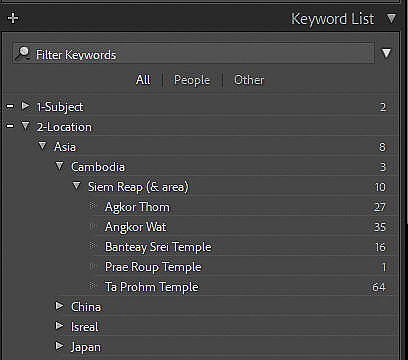This screenshot has width=408, height=360.
Task: Click the photo count 1 for Prae Roup Temple
Action: [384, 267]
